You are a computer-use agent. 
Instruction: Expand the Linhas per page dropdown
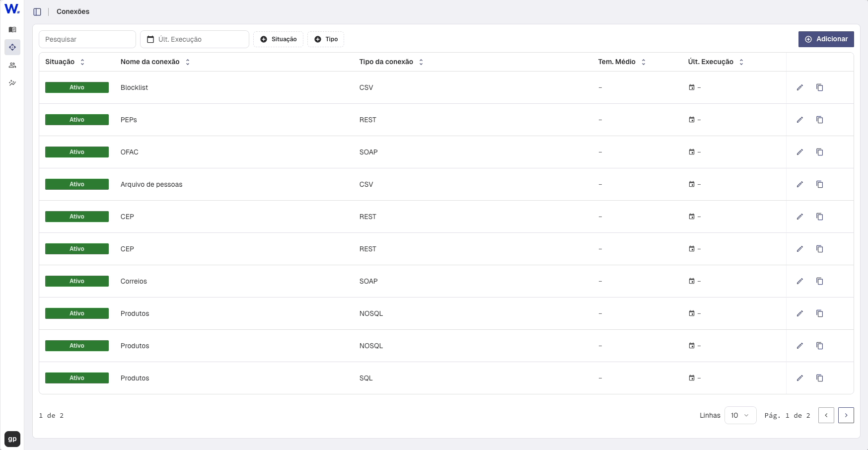740,415
